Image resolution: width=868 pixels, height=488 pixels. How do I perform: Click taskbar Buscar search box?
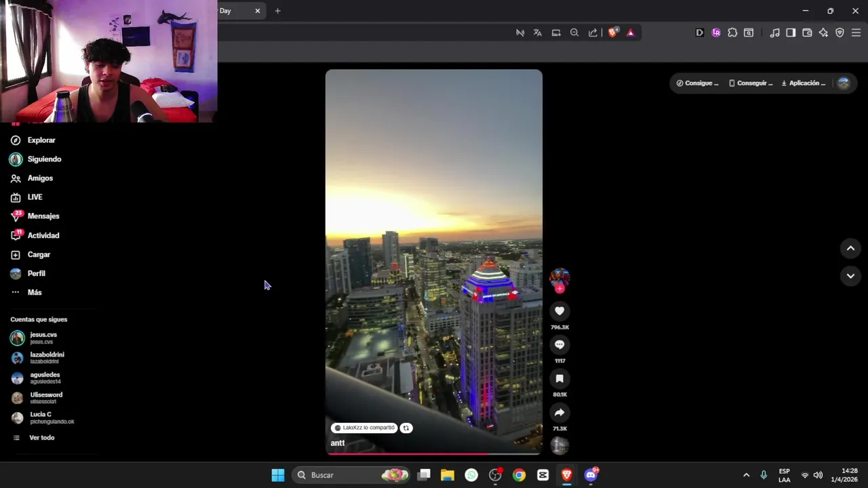pyautogui.click(x=352, y=475)
